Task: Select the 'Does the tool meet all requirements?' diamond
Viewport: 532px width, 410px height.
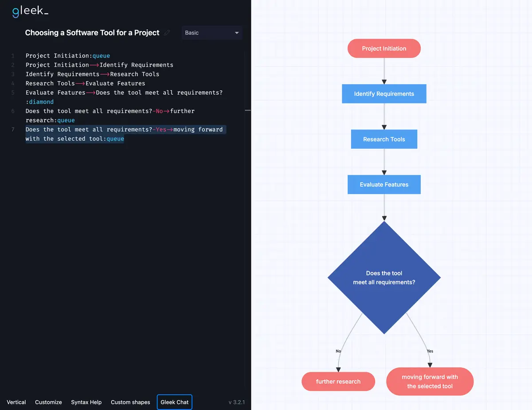Action: click(x=384, y=278)
